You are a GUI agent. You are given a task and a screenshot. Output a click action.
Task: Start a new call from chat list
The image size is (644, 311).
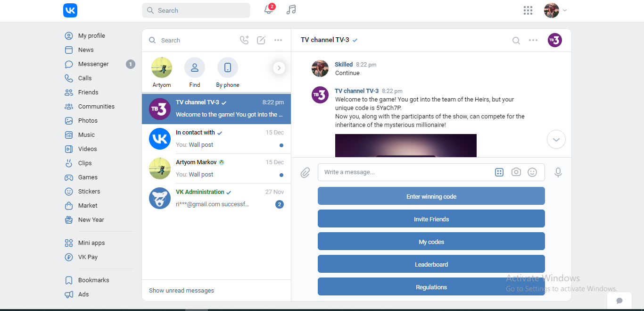[244, 40]
